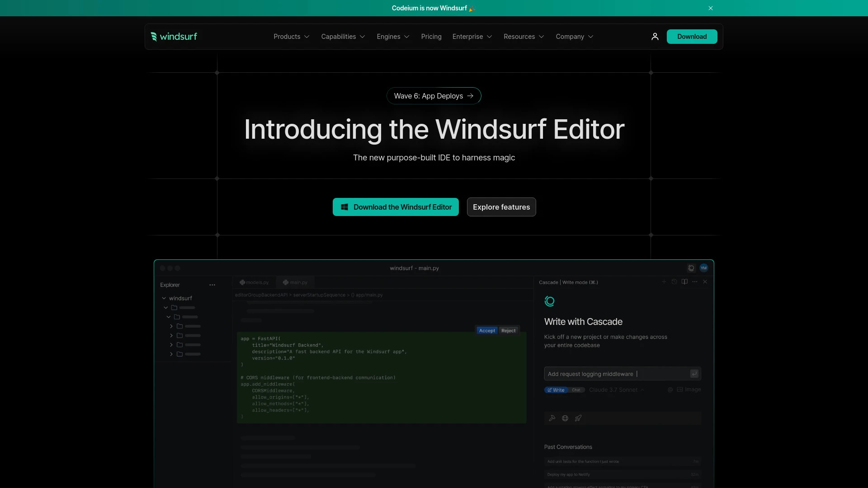
Task: Click the windsurf logo in header
Action: pos(174,37)
